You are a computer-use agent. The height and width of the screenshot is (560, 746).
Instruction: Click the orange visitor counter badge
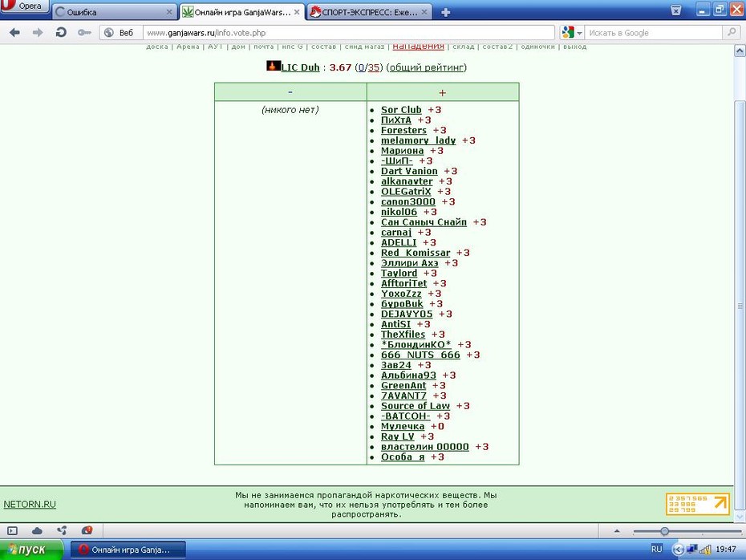coord(698,504)
